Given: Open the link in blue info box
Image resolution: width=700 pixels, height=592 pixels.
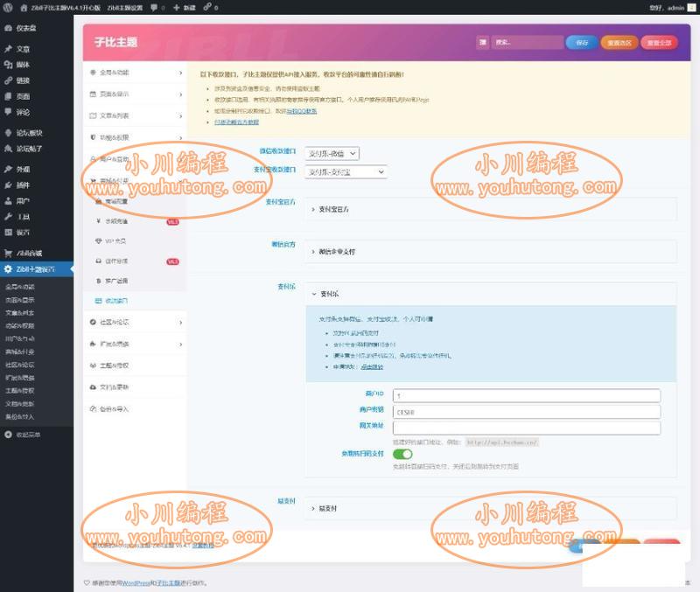Looking at the screenshot, I should point(372,367).
